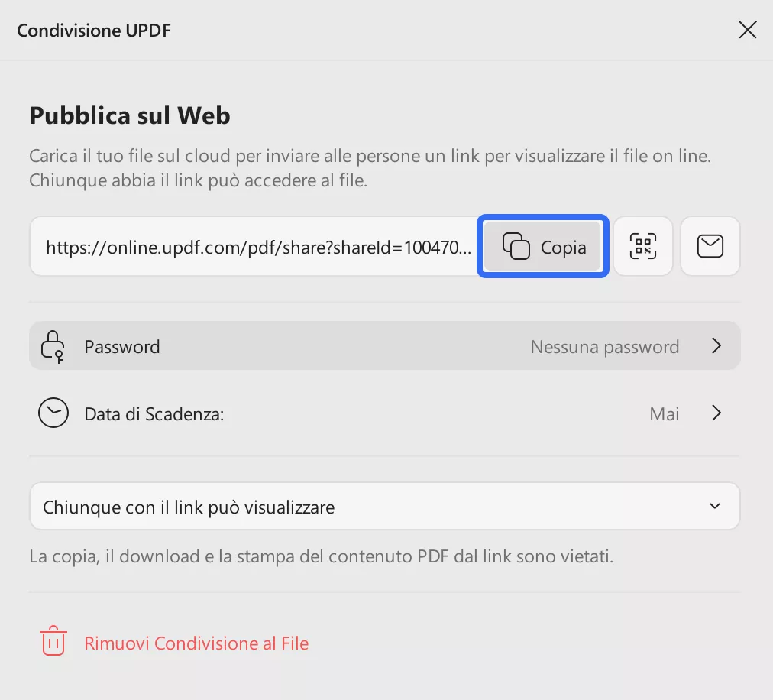
Task: Expand the Data di Scadenza chevron
Action: point(716,413)
